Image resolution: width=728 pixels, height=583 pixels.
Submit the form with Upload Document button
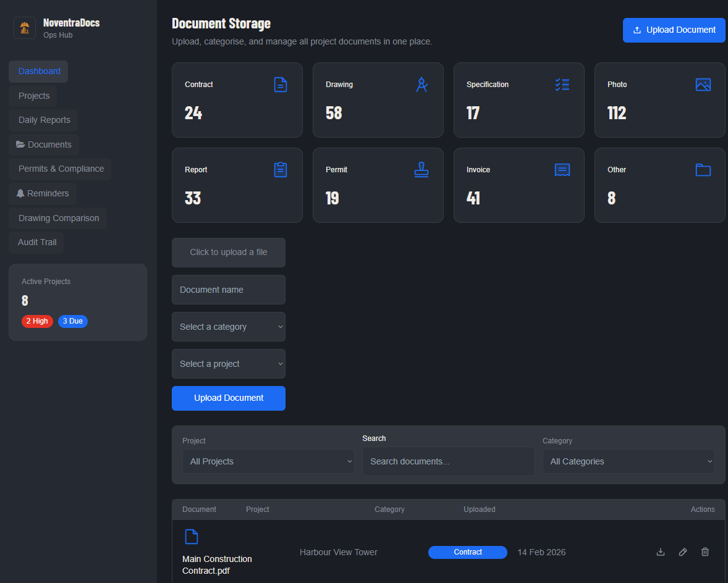229,398
